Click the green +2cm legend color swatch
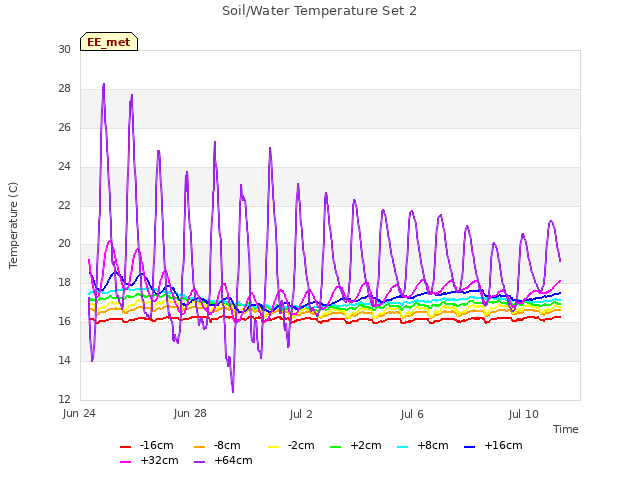Screen dimensions: 640x480 tap(335, 447)
